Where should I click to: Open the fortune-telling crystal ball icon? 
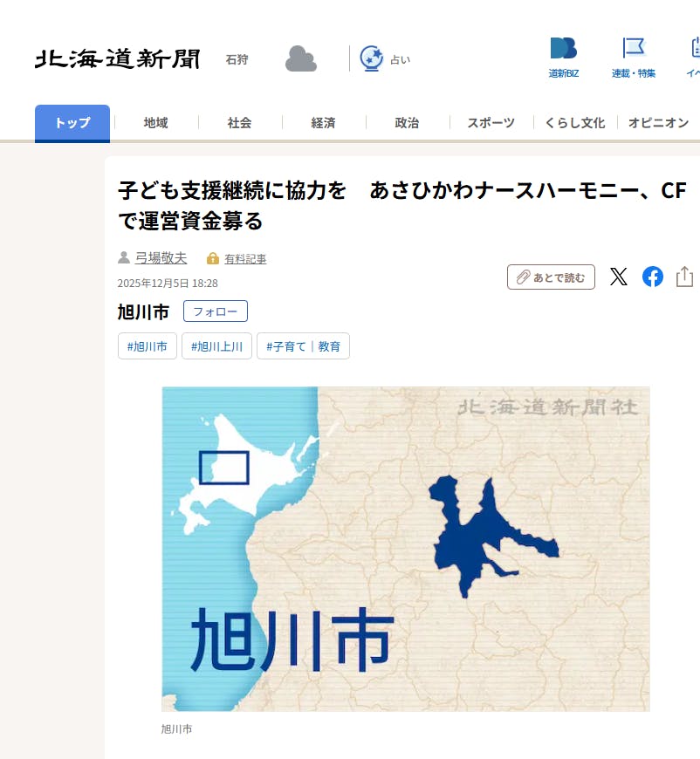coord(372,58)
